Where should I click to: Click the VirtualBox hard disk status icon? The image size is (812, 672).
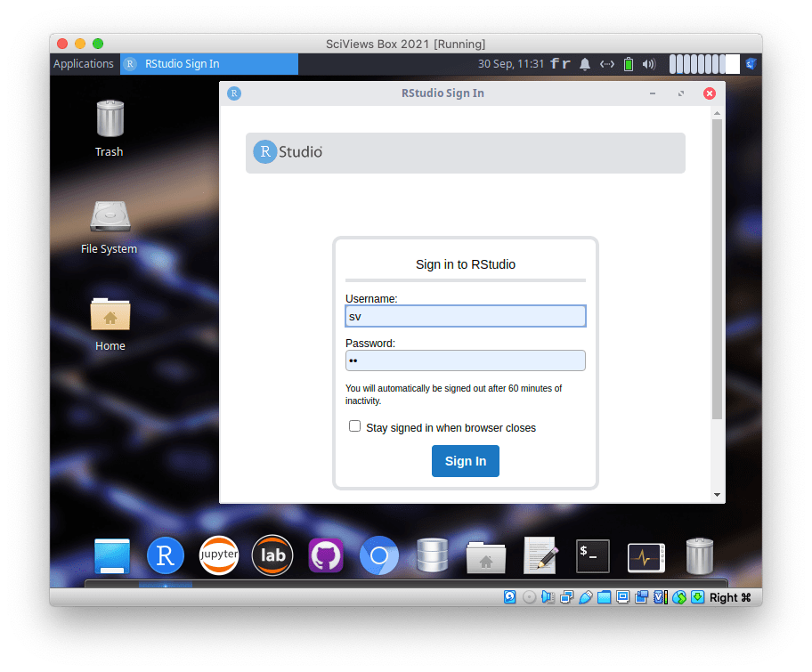tap(509, 597)
